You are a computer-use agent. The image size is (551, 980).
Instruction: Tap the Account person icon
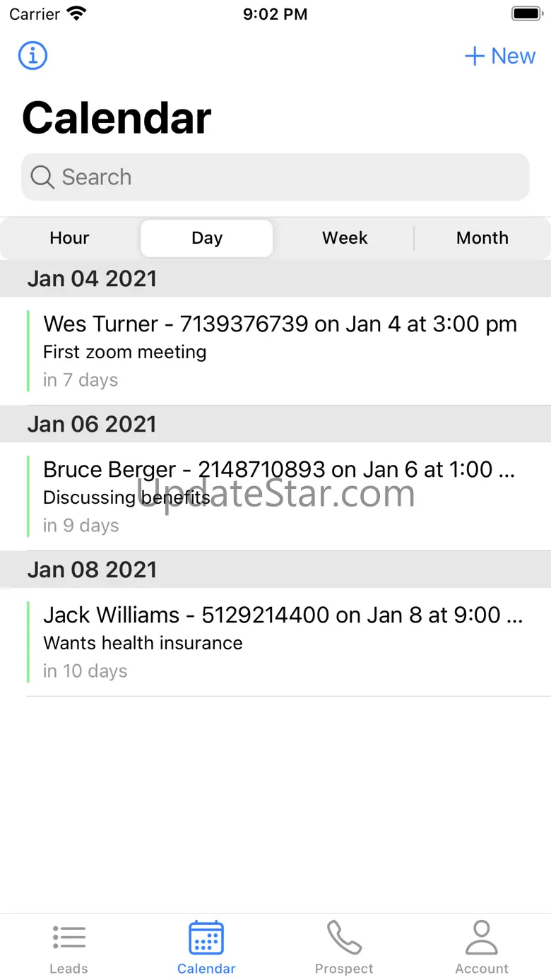point(482,938)
